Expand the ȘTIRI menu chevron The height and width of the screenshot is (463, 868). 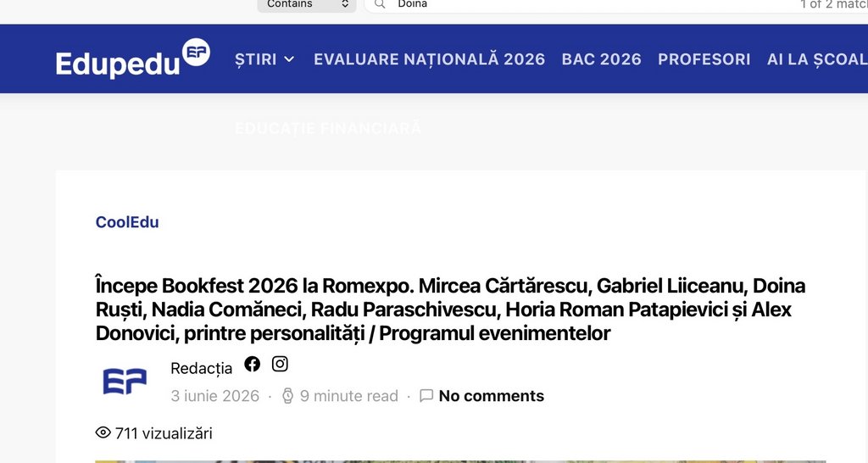(x=289, y=59)
